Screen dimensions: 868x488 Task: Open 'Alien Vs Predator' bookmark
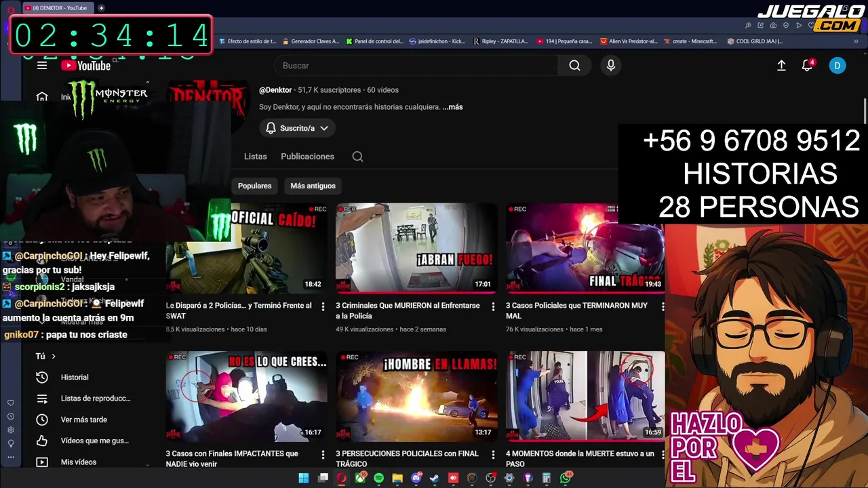[x=629, y=41]
